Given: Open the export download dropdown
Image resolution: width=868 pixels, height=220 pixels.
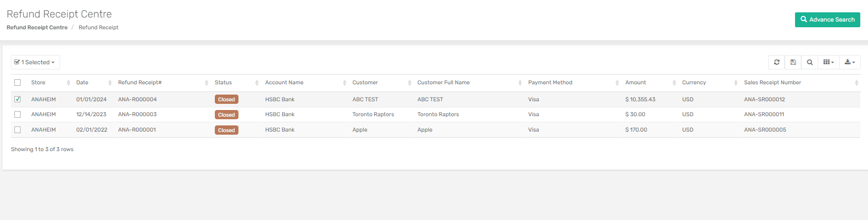Looking at the screenshot, I should [x=849, y=62].
